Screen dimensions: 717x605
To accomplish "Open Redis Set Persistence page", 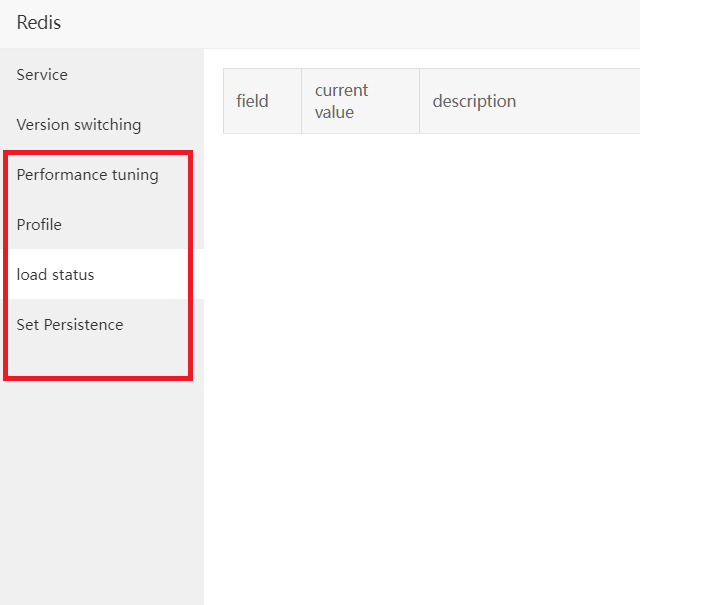I will (70, 325).
